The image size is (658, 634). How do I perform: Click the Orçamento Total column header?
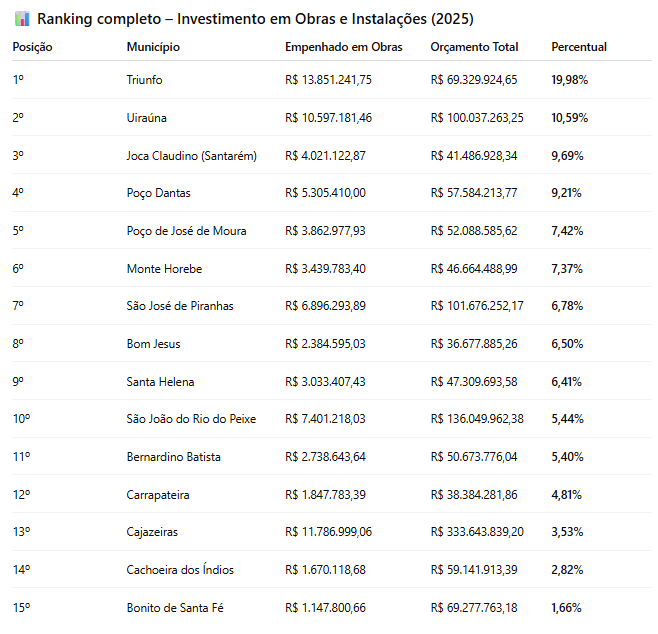(476, 47)
